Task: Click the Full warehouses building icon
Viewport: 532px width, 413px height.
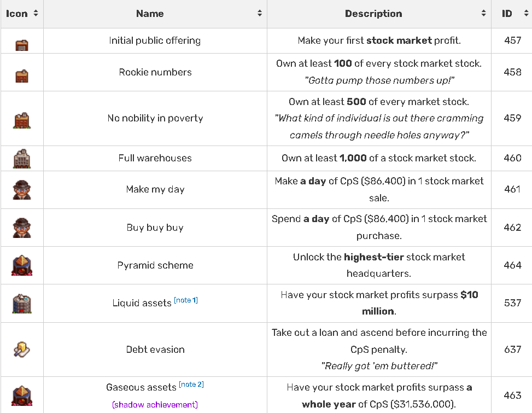Action: 22,159
